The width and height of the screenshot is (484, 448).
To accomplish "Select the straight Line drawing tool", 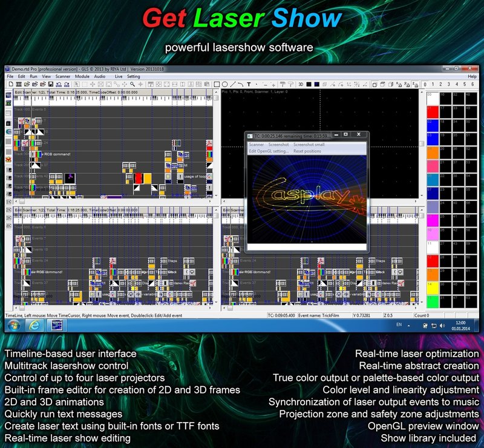I will click(x=233, y=84).
